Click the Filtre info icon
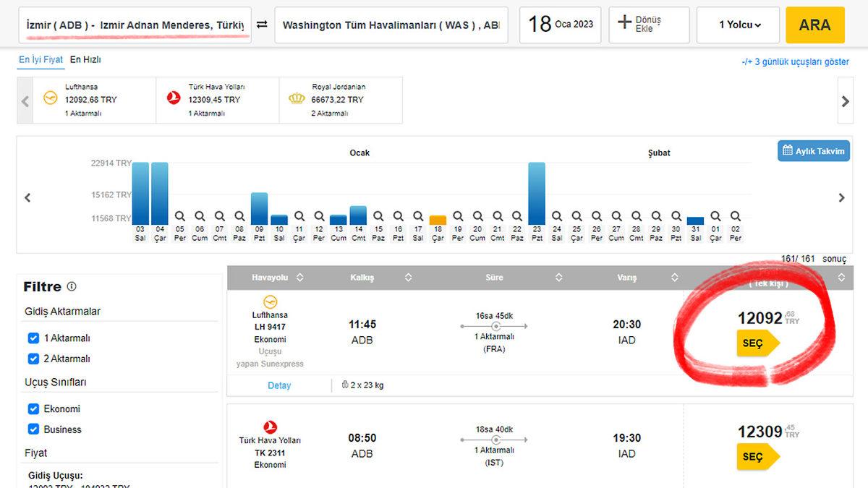868x488 pixels. pos(72,286)
